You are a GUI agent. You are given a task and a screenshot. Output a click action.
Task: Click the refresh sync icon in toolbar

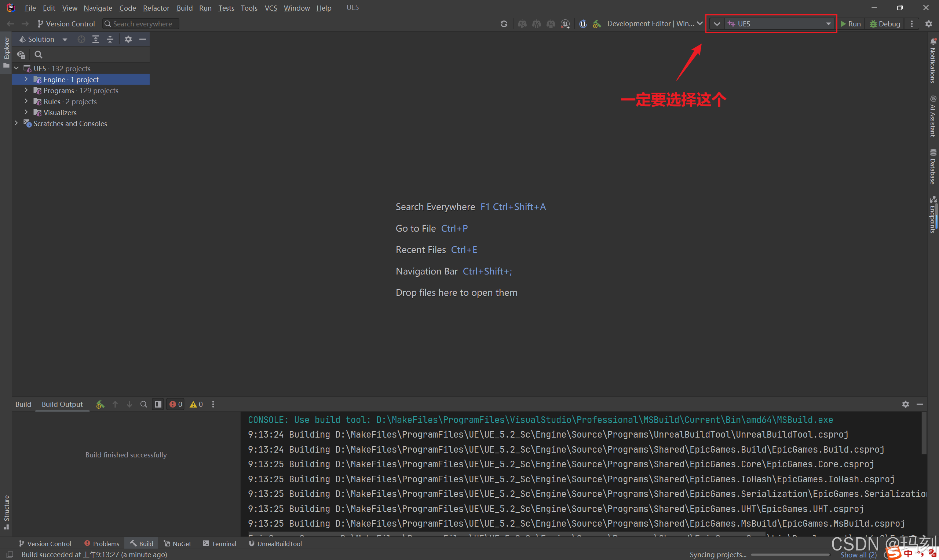pyautogui.click(x=504, y=24)
